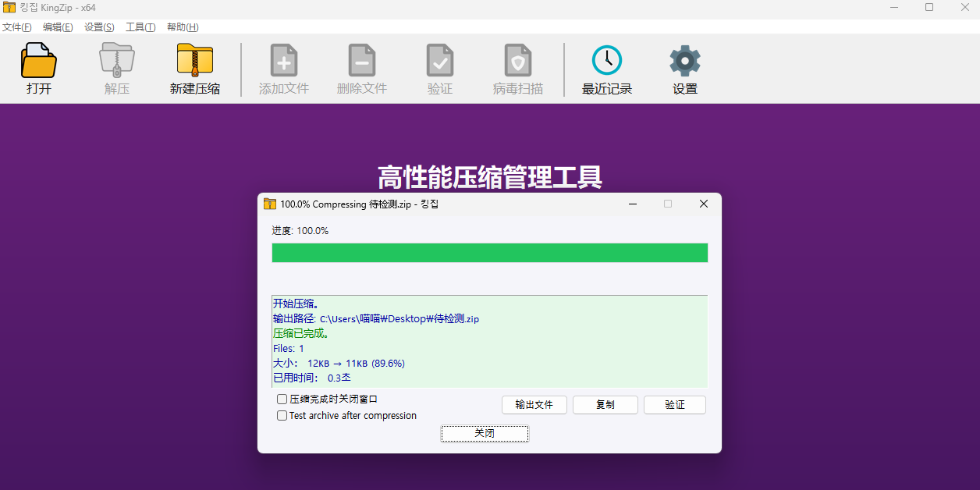Click the Files: 1 log line
The width and height of the screenshot is (980, 490).
click(x=289, y=349)
